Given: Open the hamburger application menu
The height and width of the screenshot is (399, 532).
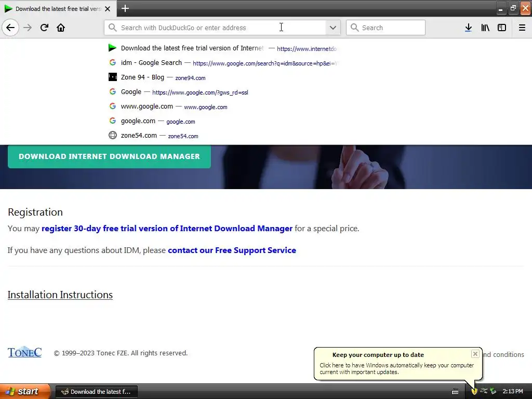Looking at the screenshot, I should [522, 28].
